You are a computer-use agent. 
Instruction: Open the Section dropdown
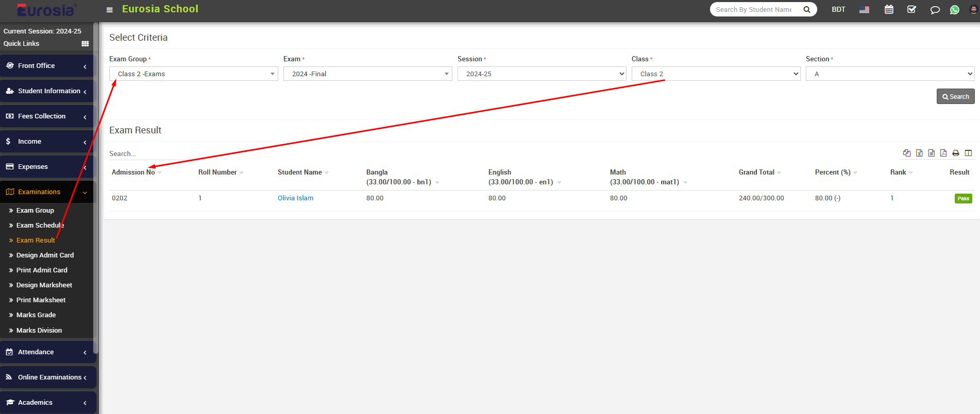click(890, 74)
